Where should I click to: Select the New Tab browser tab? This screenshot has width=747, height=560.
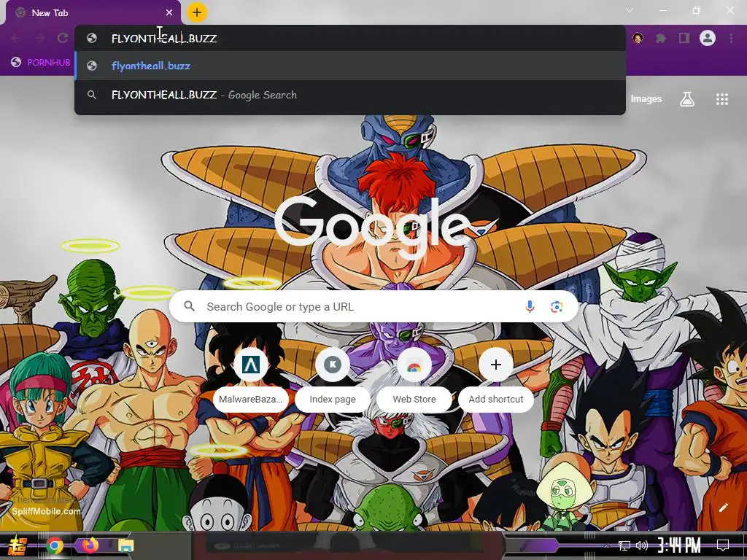(93, 13)
